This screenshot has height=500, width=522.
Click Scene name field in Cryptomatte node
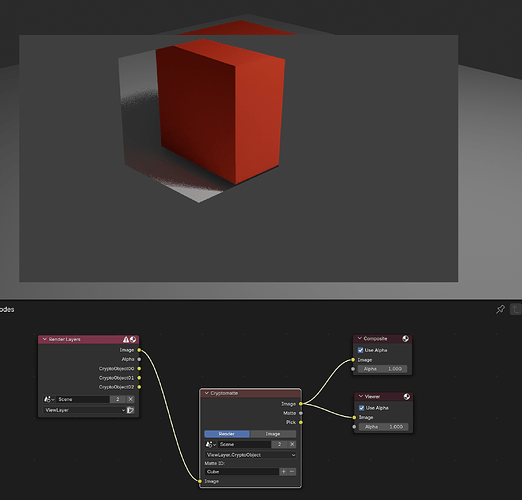click(x=245, y=444)
